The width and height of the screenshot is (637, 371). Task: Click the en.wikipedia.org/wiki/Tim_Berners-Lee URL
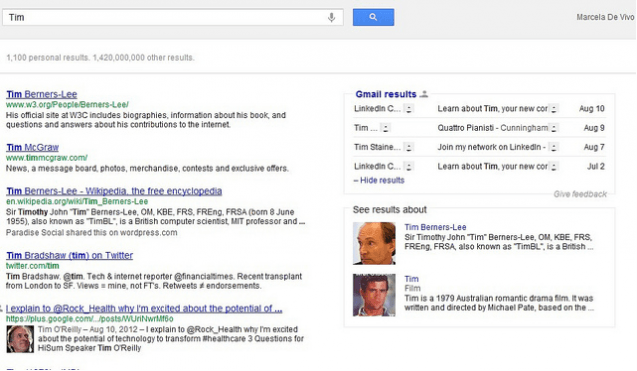[77, 202]
